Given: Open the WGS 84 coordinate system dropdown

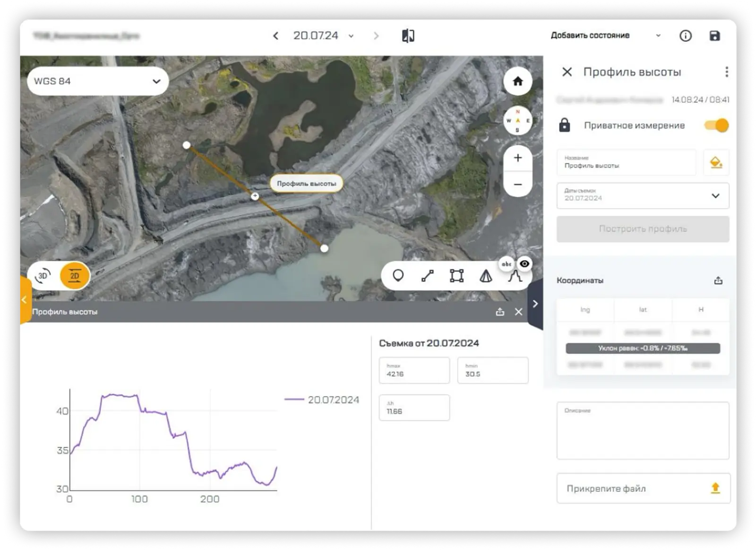Looking at the screenshot, I should point(98,81).
